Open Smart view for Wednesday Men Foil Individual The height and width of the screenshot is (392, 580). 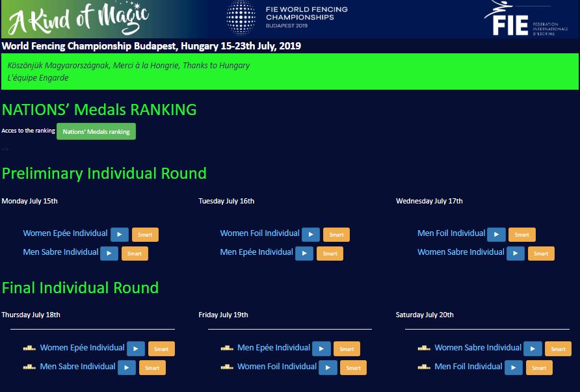tap(522, 235)
